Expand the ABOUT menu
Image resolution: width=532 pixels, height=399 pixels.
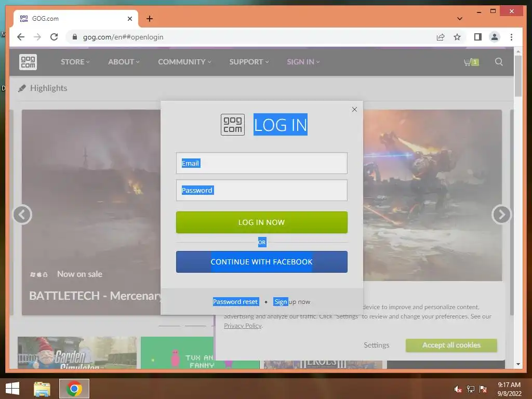[x=124, y=62]
